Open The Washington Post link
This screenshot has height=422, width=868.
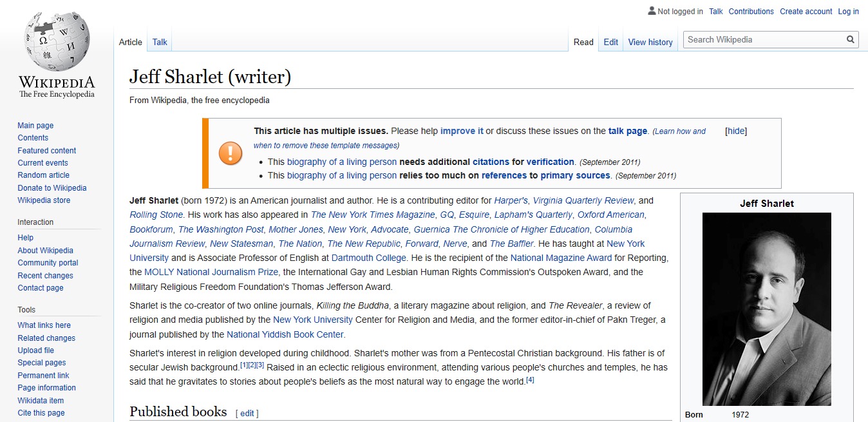click(x=221, y=229)
